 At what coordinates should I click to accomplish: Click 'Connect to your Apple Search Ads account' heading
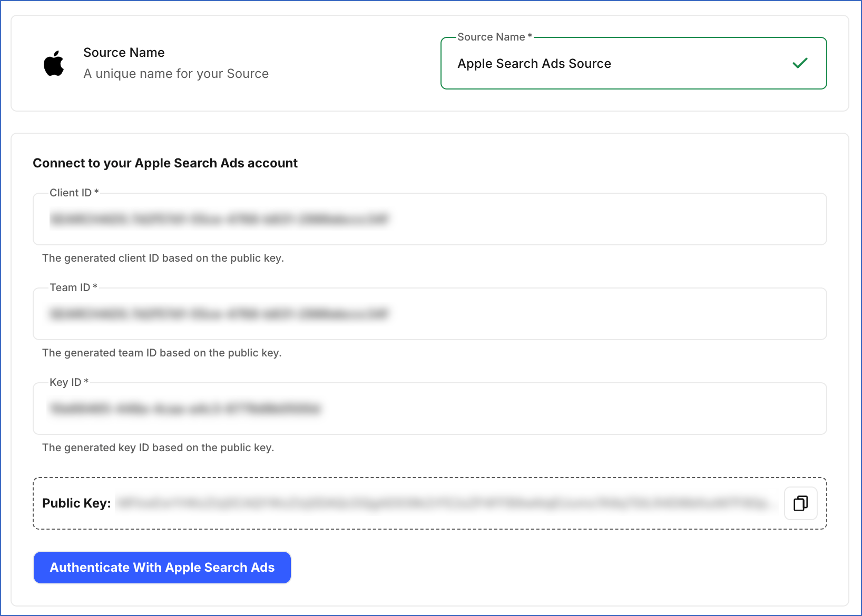pos(165,163)
